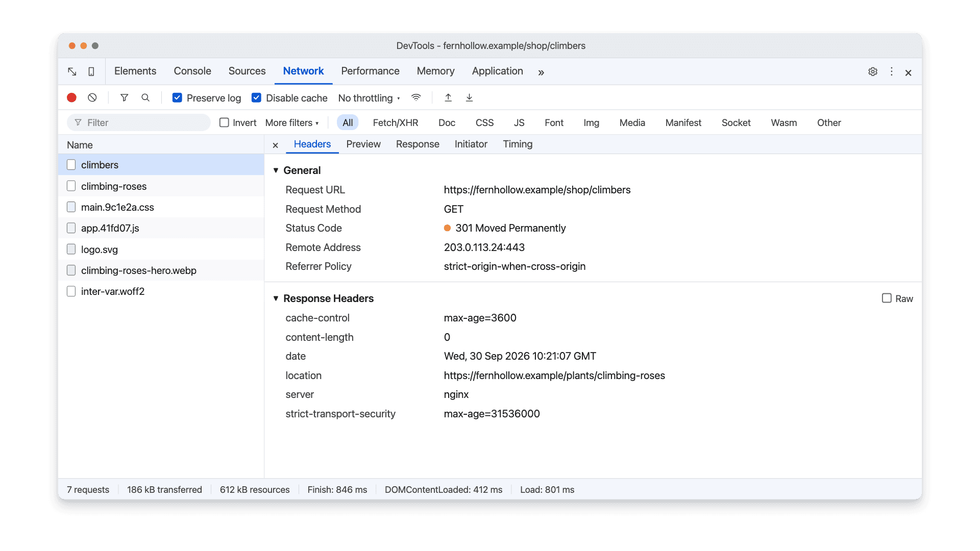Select the All filter pill
The image size is (980, 551).
tap(348, 123)
